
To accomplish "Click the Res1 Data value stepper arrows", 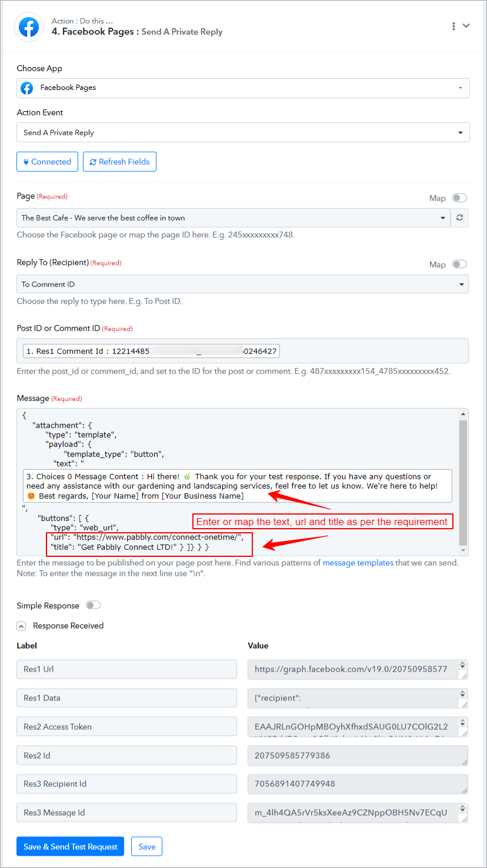I will click(x=463, y=694).
